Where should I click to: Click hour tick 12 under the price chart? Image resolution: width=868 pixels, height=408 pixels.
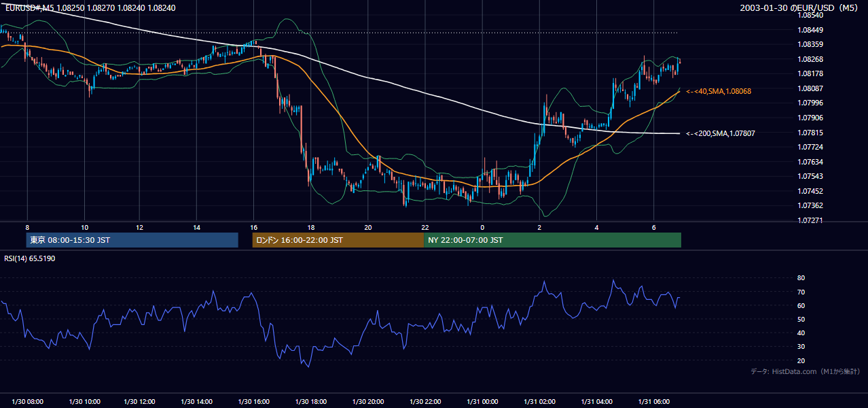(139, 227)
